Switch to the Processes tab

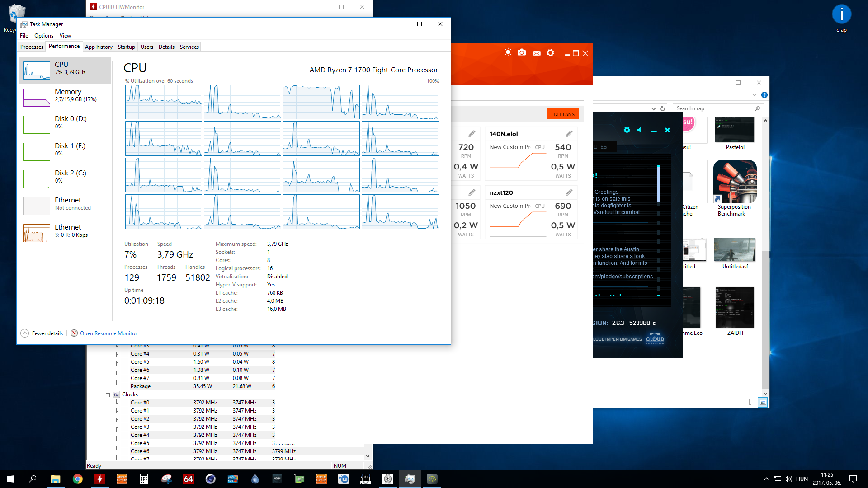point(32,47)
